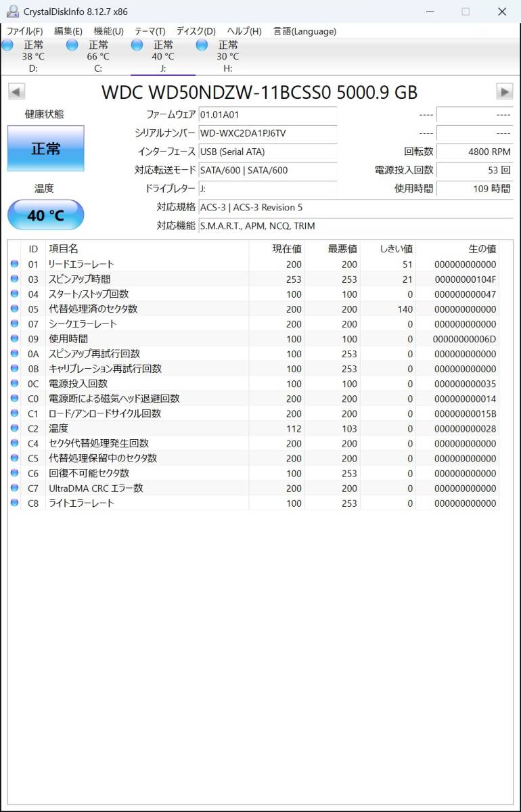
Task: Open the 言語(Language) menu
Action: click(x=304, y=31)
